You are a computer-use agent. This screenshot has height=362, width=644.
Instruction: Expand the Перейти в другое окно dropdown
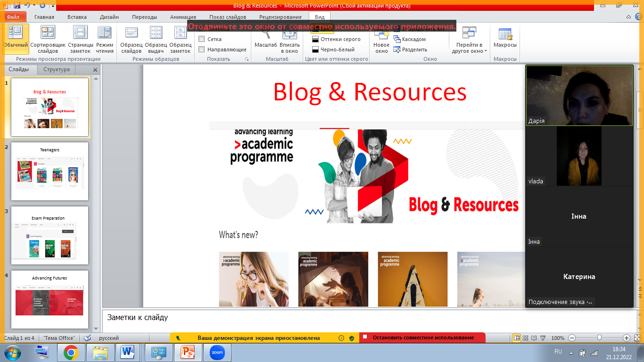pyautogui.click(x=470, y=40)
